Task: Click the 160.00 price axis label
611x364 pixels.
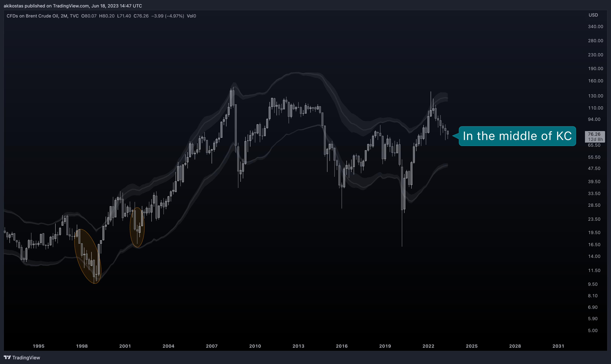Action: pyautogui.click(x=595, y=81)
